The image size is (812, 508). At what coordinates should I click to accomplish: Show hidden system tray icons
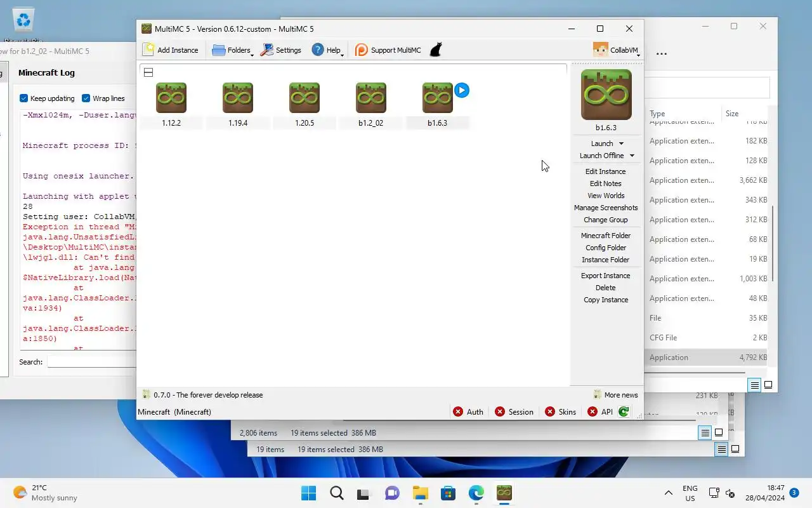668,493
